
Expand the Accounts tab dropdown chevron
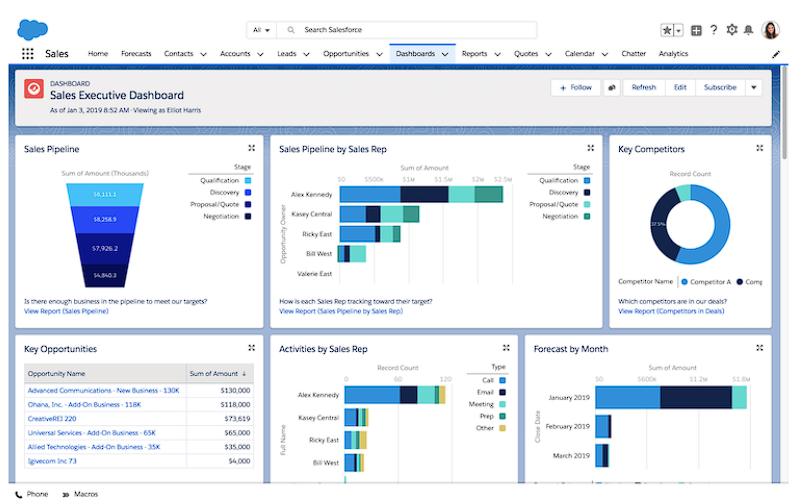260,54
